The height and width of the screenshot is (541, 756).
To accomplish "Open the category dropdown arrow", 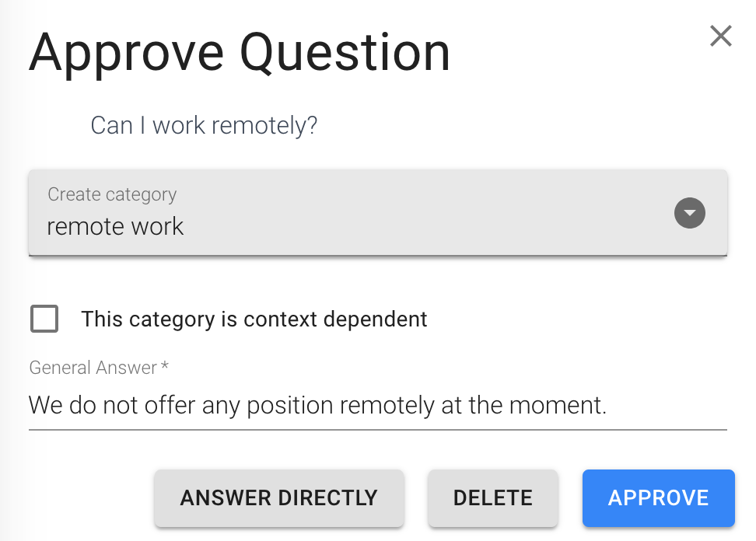I will tap(689, 213).
